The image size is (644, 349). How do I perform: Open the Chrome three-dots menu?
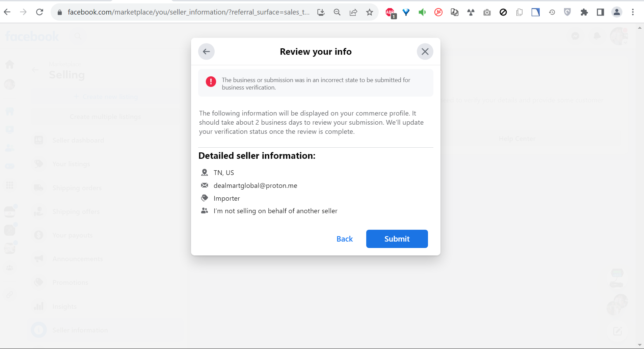(633, 13)
